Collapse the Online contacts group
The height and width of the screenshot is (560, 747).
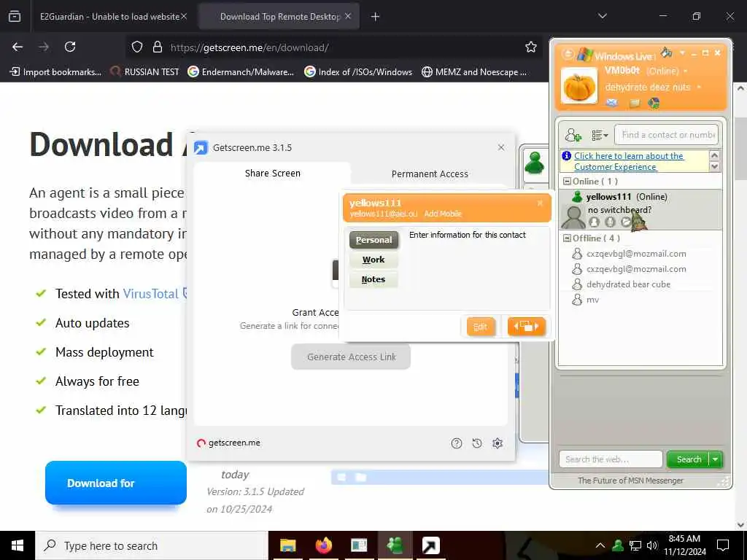(x=566, y=182)
